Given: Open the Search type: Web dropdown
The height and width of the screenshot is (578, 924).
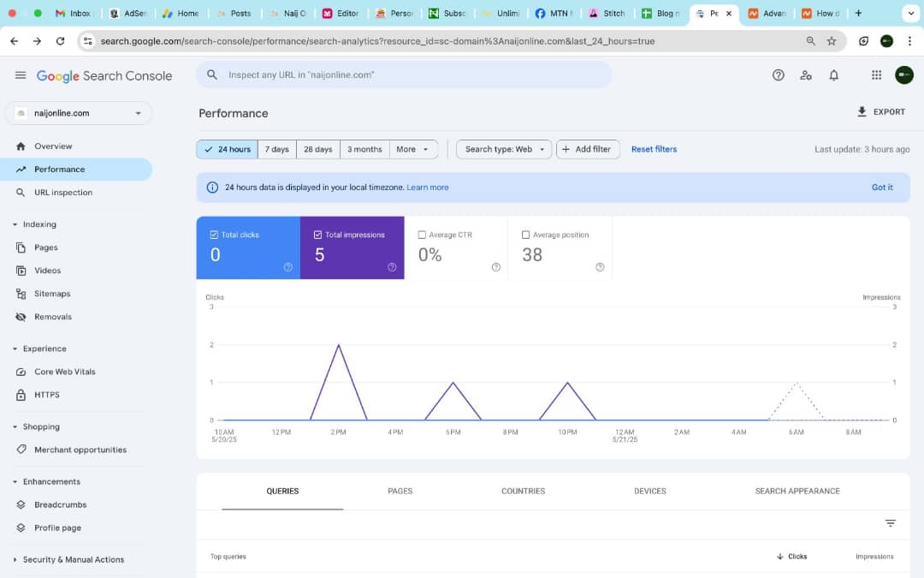Looking at the screenshot, I should [x=504, y=149].
